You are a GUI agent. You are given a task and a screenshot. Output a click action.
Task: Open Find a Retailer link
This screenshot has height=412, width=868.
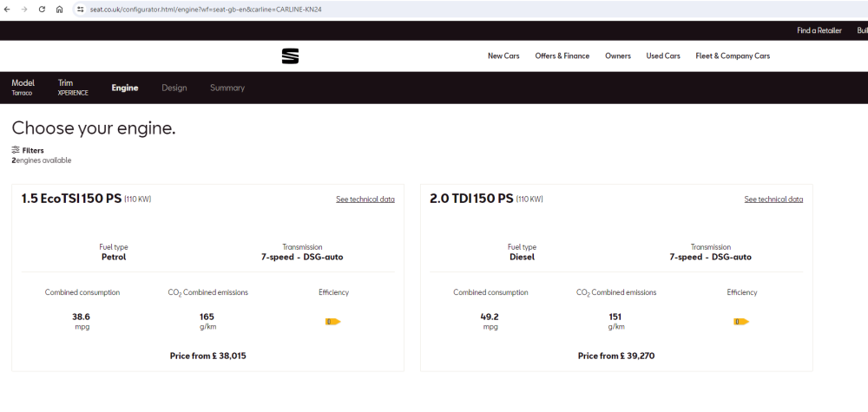pyautogui.click(x=819, y=30)
